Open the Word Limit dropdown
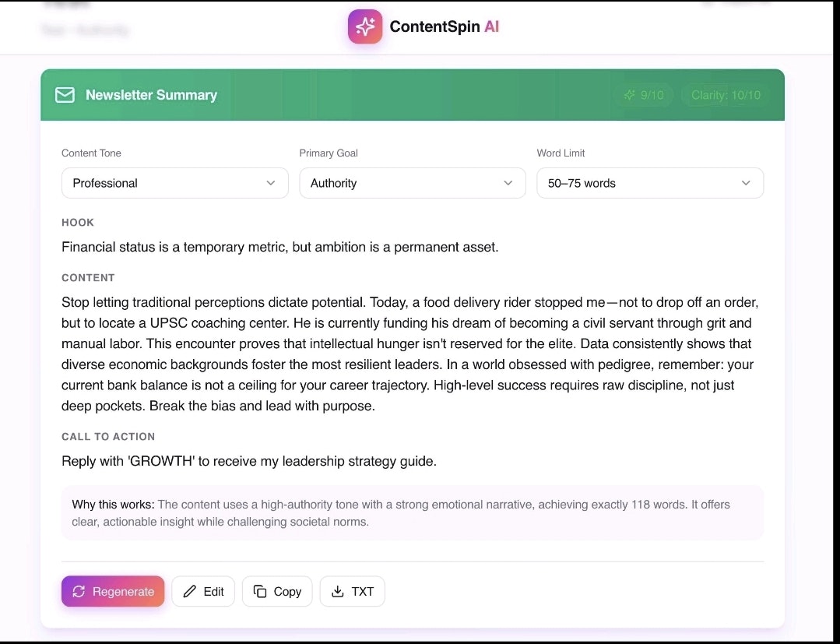 (649, 183)
